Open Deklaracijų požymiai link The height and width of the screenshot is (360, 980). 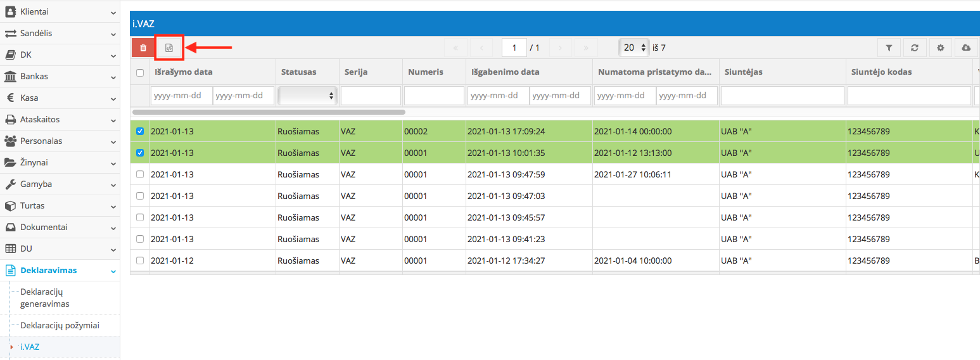pyautogui.click(x=60, y=326)
